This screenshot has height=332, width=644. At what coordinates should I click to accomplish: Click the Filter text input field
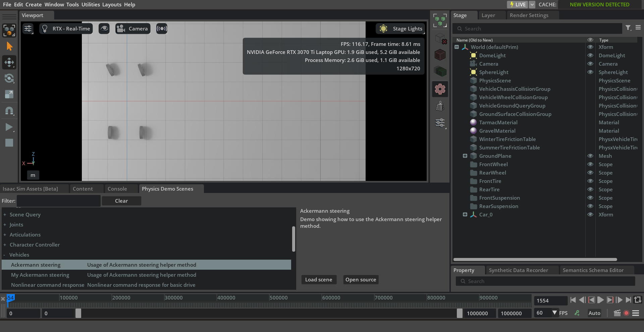coord(59,201)
